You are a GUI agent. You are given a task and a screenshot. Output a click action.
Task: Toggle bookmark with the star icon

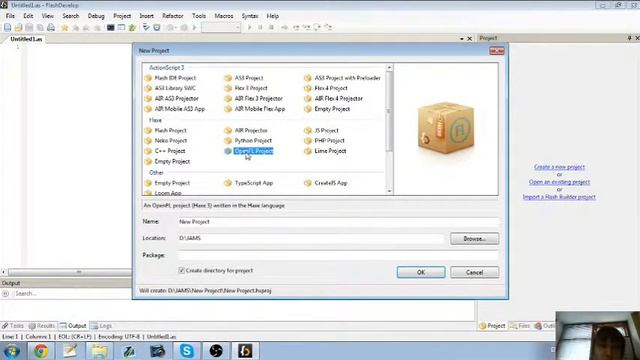click(x=64, y=27)
